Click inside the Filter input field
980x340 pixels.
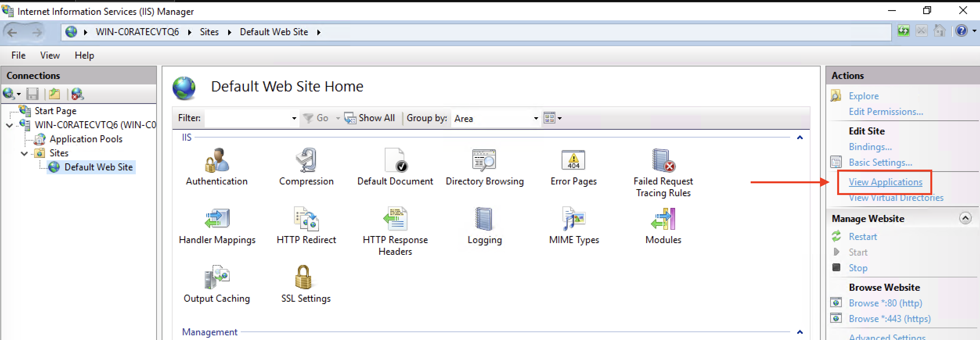248,118
